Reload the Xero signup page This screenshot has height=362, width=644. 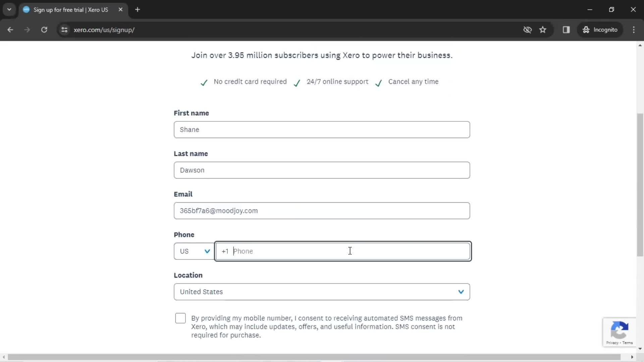coord(44,29)
